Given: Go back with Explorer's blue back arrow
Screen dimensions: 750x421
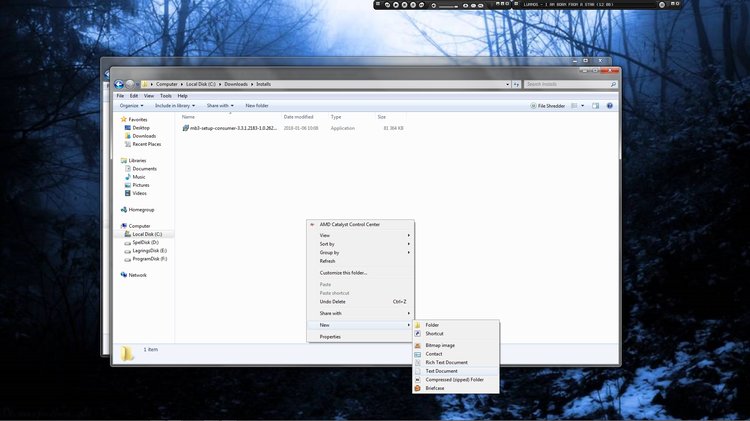Looking at the screenshot, I should coord(119,84).
